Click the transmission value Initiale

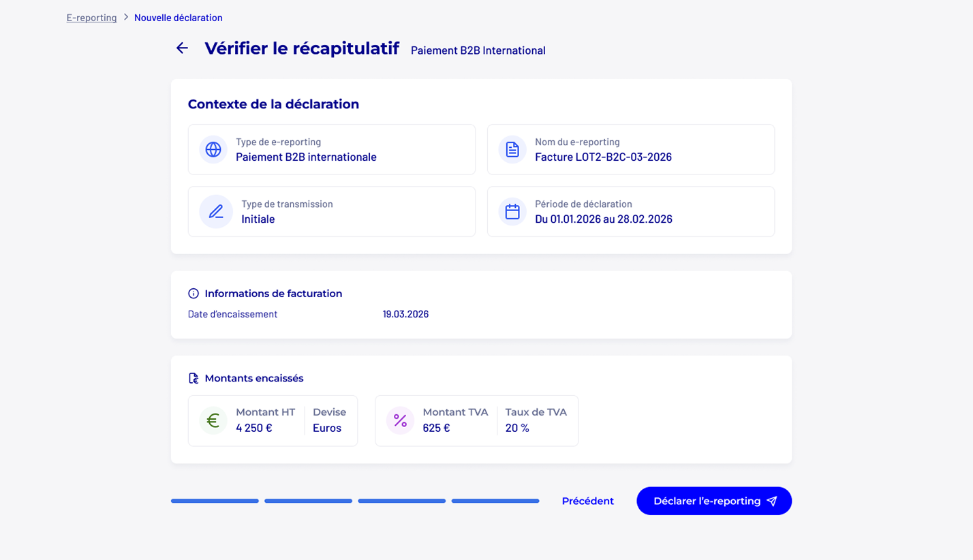258,219
